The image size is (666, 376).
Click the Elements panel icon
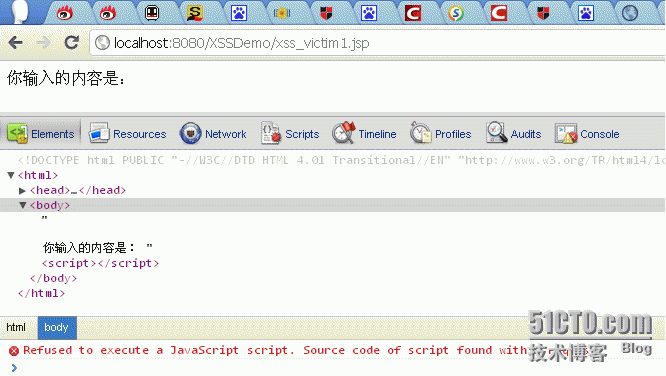coord(17,134)
